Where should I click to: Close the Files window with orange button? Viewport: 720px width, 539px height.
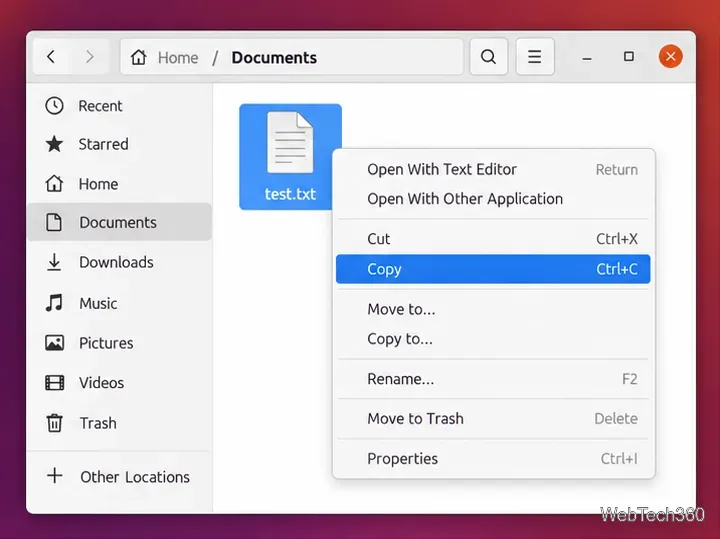670,56
